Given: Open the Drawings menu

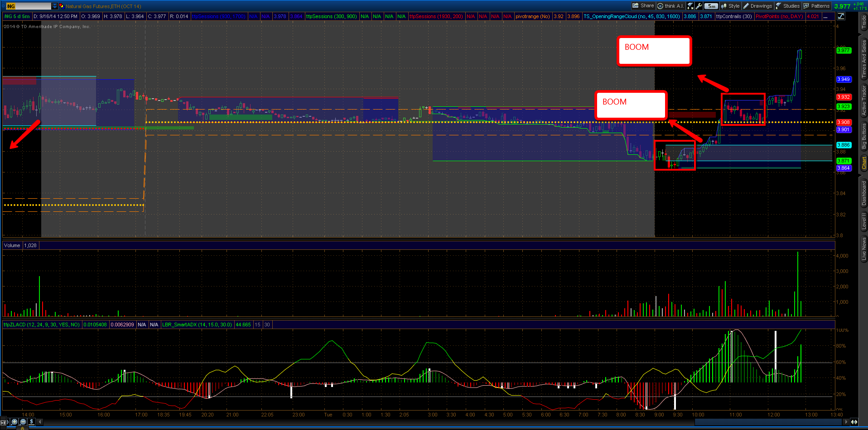Looking at the screenshot, I should coord(757,6).
